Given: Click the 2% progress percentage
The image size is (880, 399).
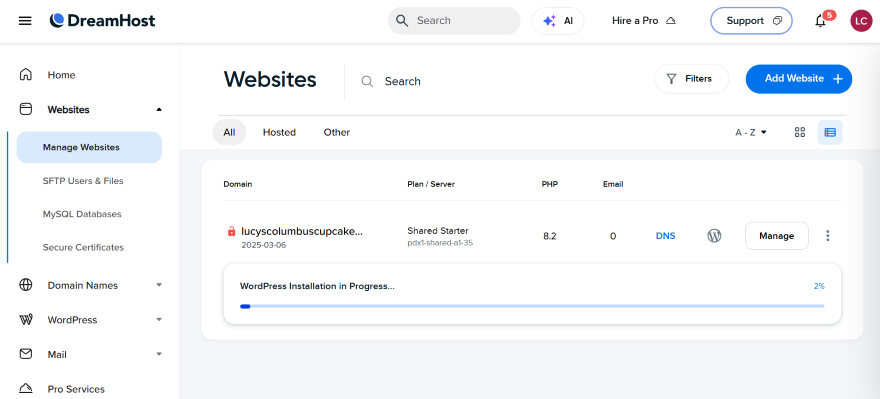Looking at the screenshot, I should click(819, 286).
